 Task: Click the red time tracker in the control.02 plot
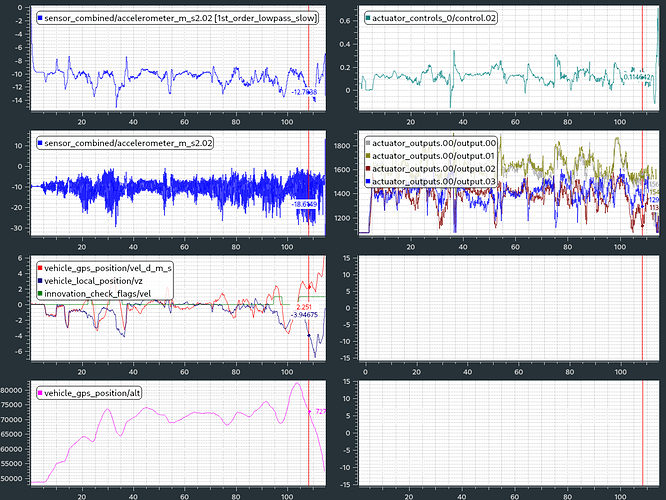[x=643, y=58]
